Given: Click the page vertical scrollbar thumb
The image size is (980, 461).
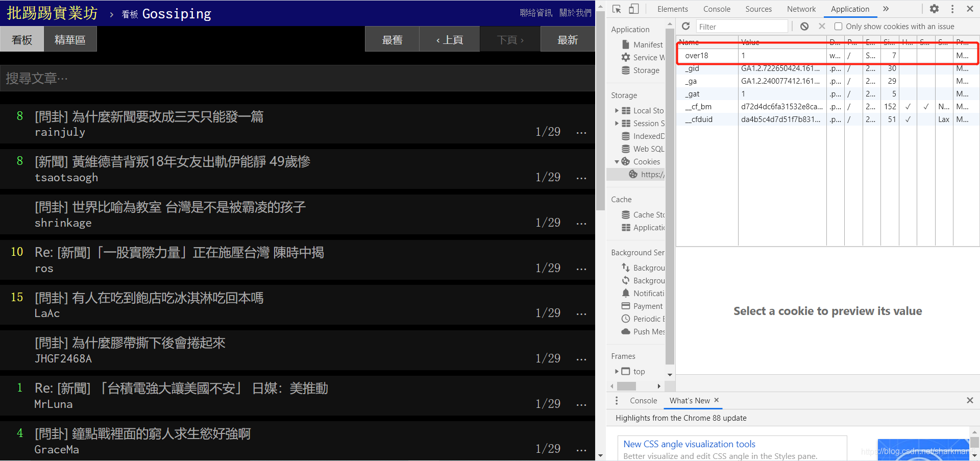Looking at the screenshot, I should (x=600, y=111).
